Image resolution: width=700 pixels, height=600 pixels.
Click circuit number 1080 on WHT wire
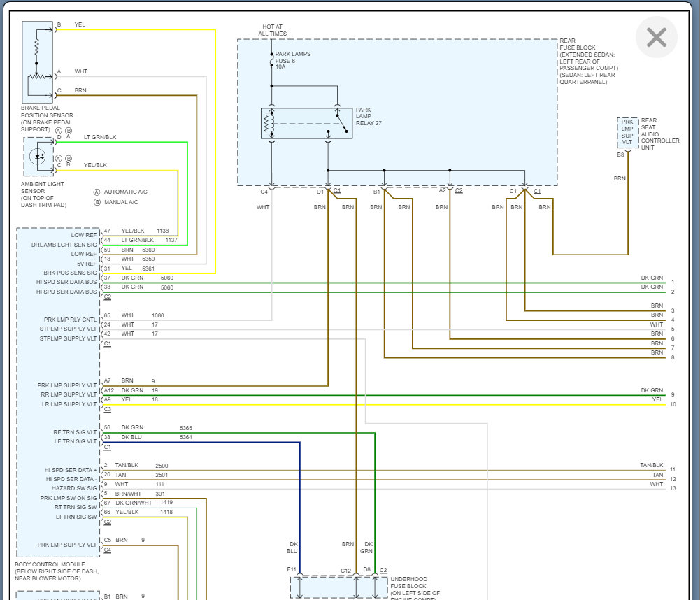click(x=157, y=315)
